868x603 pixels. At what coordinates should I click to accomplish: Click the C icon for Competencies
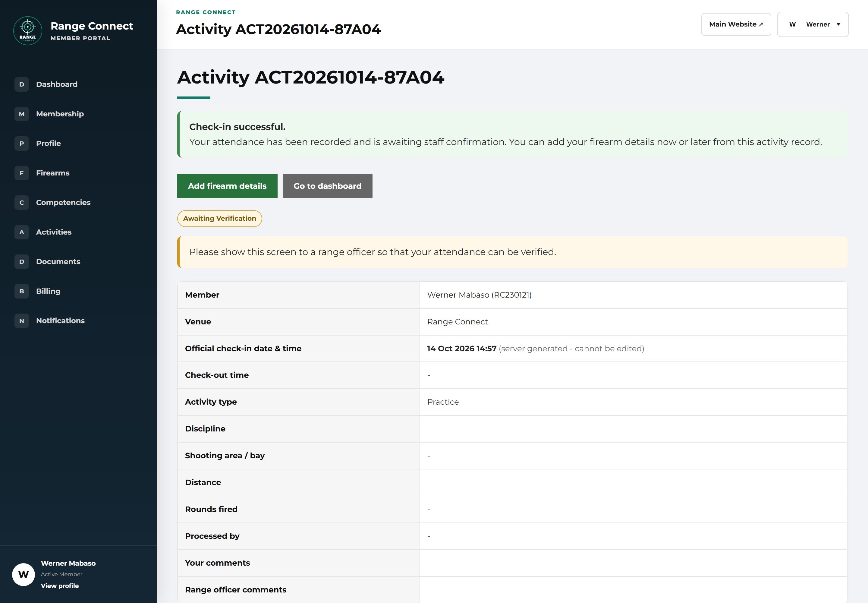(21, 203)
